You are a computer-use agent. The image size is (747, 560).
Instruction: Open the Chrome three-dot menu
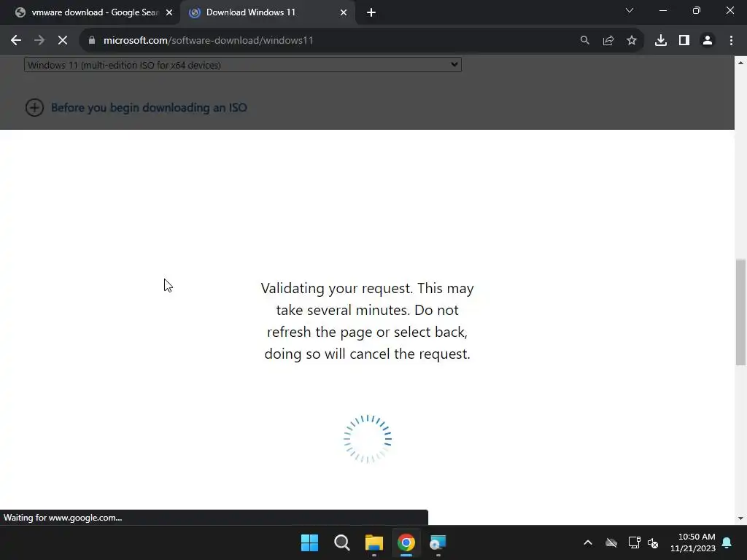[x=731, y=41]
